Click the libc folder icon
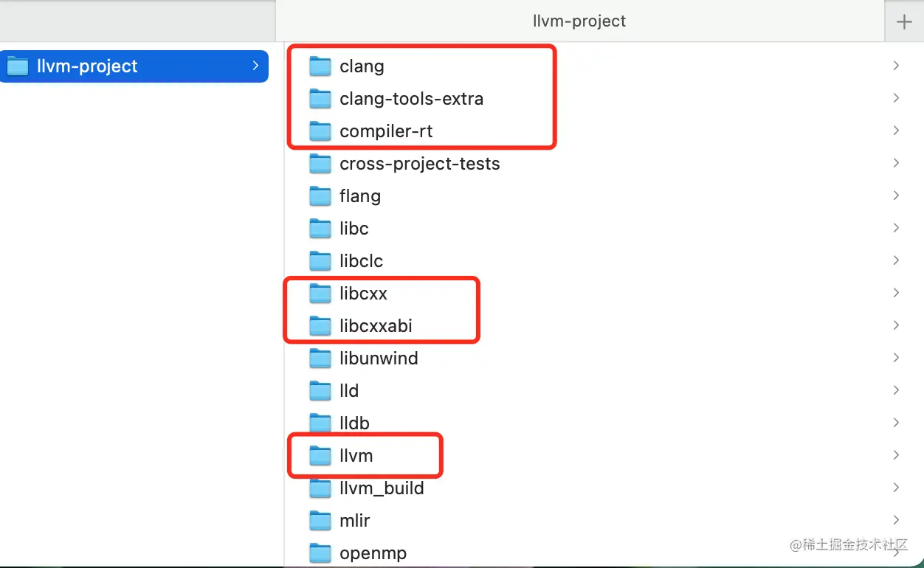The width and height of the screenshot is (924, 568). point(320,228)
